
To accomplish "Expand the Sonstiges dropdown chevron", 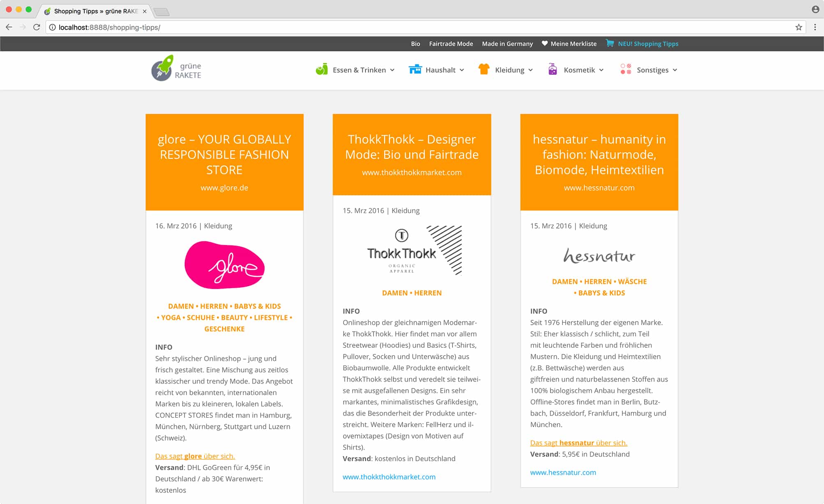I will tap(675, 70).
